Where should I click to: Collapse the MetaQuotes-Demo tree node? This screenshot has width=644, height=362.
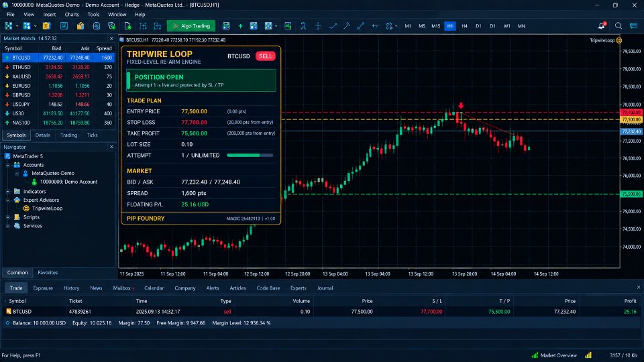click(17, 173)
